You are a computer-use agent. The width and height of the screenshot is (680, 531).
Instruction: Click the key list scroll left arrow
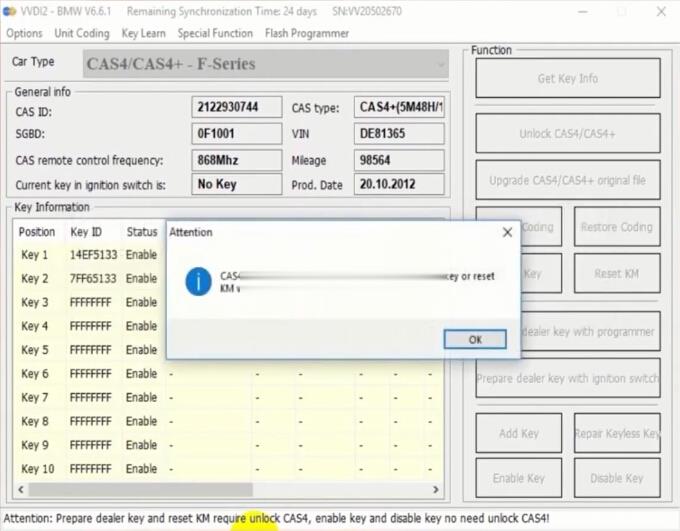tap(20, 490)
